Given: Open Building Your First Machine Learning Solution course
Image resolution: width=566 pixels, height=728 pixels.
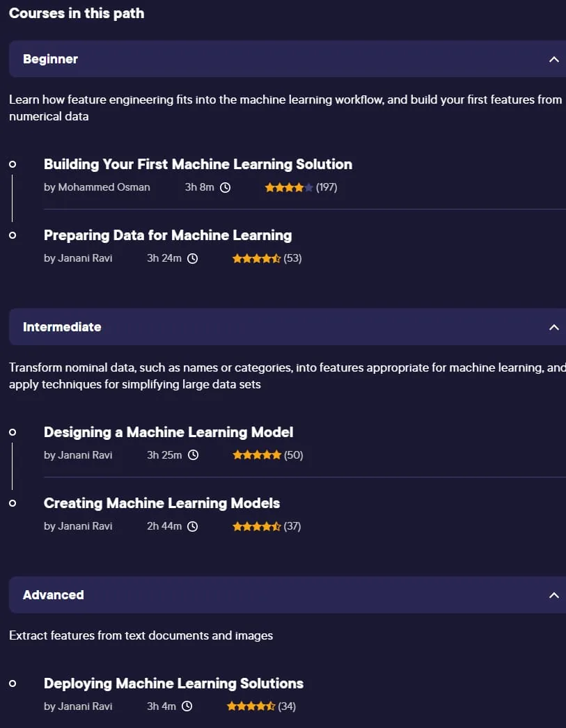Looking at the screenshot, I should [198, 164].
